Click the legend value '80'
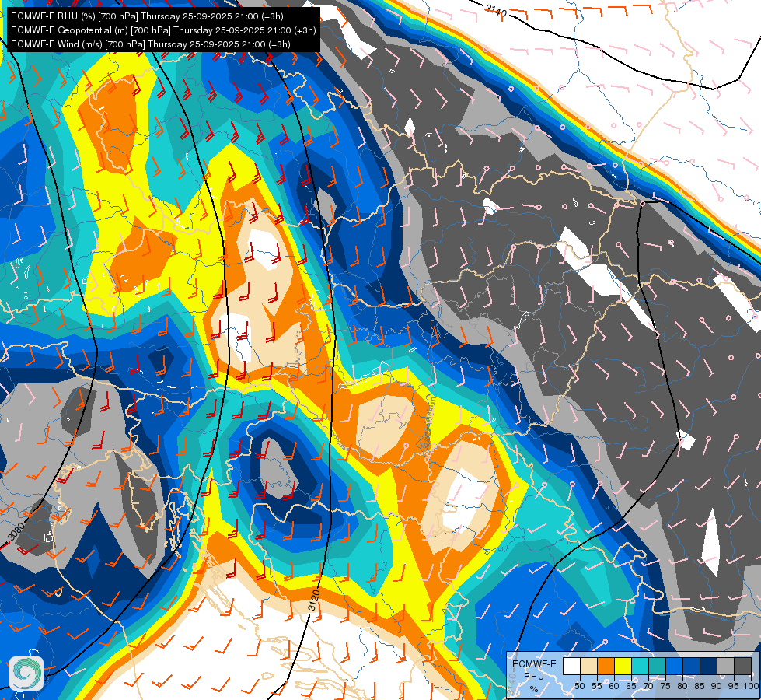Screen dimensions: 761x700 tap(682, 686)
